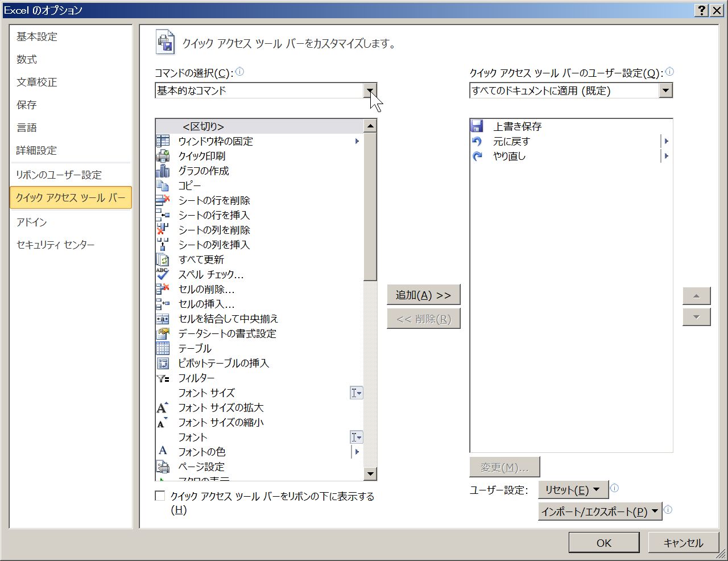
Task: Open the リセット(E) dropdown button
Action: (x=573, y=490)
